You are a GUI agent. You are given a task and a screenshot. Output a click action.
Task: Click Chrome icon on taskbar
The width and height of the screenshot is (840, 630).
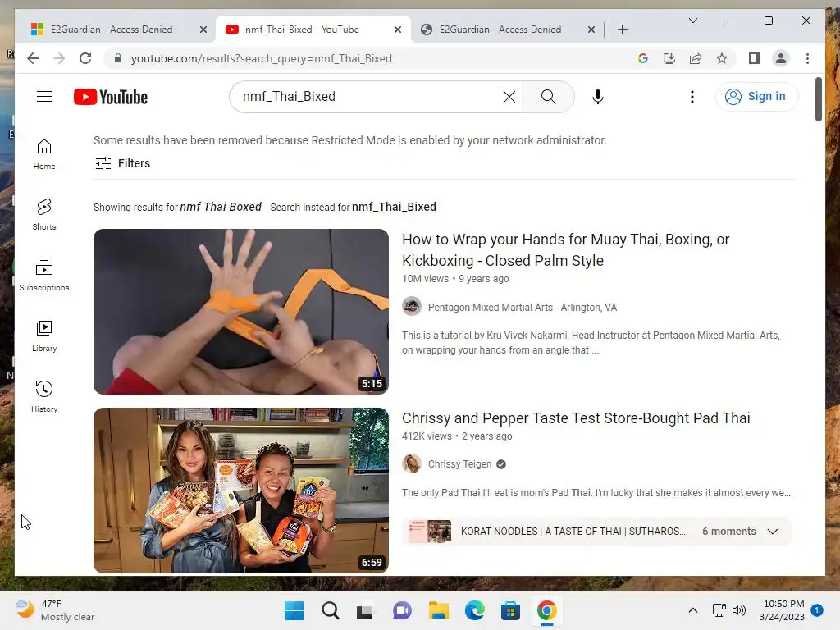546,610
